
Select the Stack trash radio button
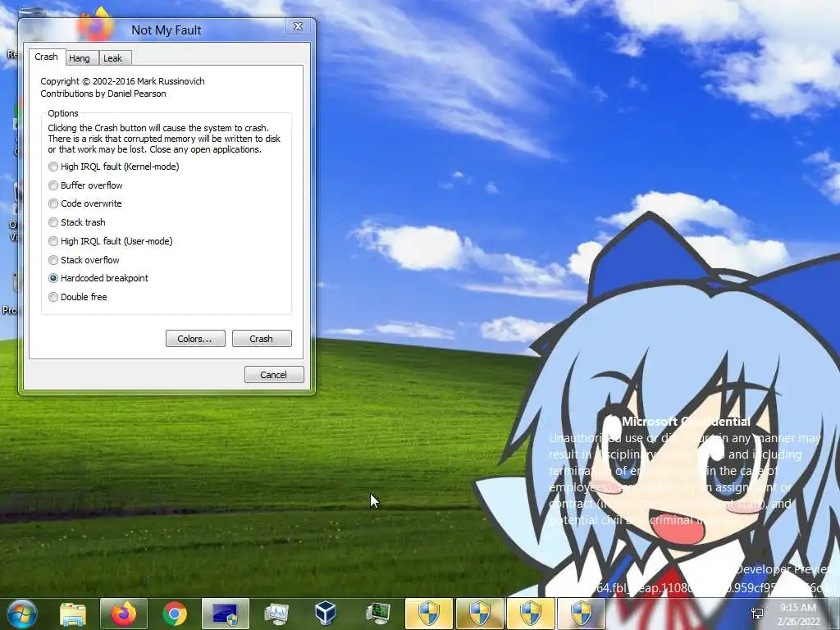point(76,222)
